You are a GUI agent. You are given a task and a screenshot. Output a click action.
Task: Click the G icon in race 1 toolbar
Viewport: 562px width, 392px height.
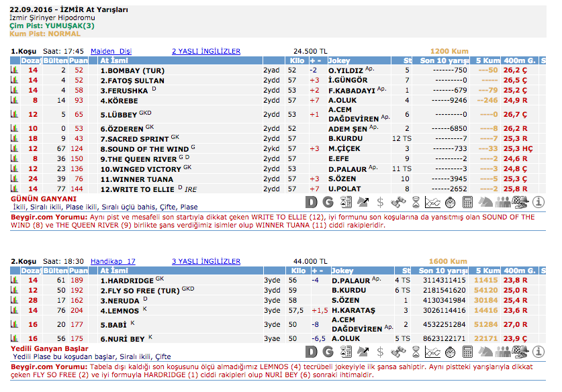[328, 201]
